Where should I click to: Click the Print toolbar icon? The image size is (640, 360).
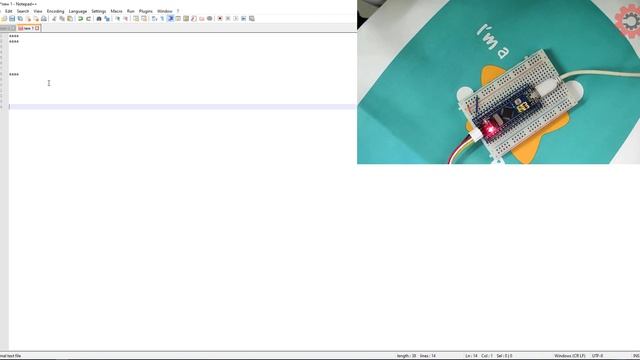(44, 18)
